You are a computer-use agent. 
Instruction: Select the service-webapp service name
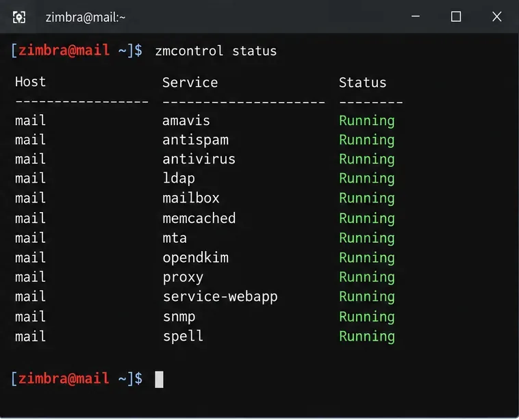coord(220,297)
